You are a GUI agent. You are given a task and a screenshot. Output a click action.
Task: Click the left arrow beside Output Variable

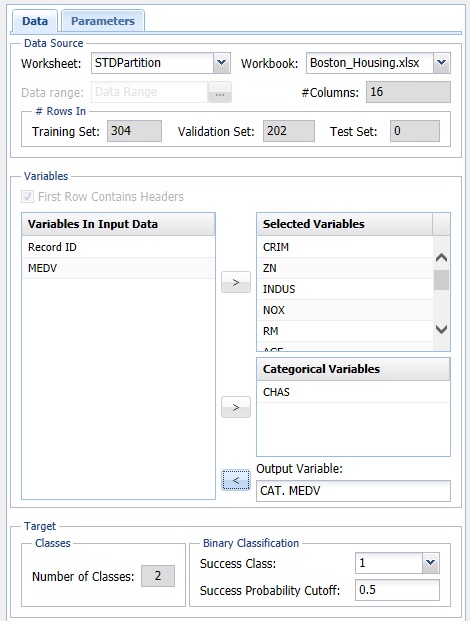tap(236, 480)
